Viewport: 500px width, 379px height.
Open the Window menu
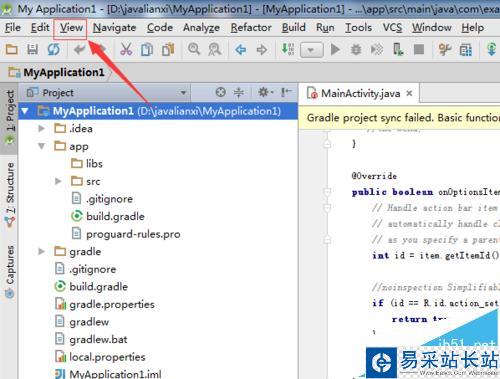tap(432, 28)
